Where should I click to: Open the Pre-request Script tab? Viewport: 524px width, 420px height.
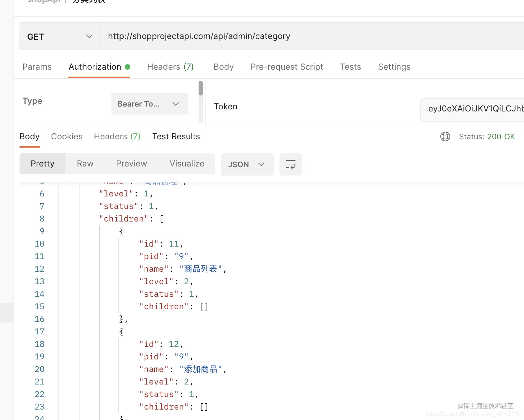[x=287, y=67]
